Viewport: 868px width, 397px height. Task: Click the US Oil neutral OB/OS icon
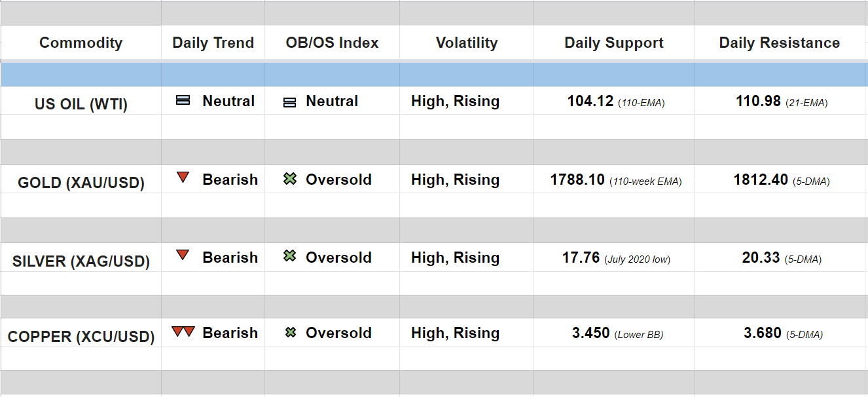pos(289,102)
